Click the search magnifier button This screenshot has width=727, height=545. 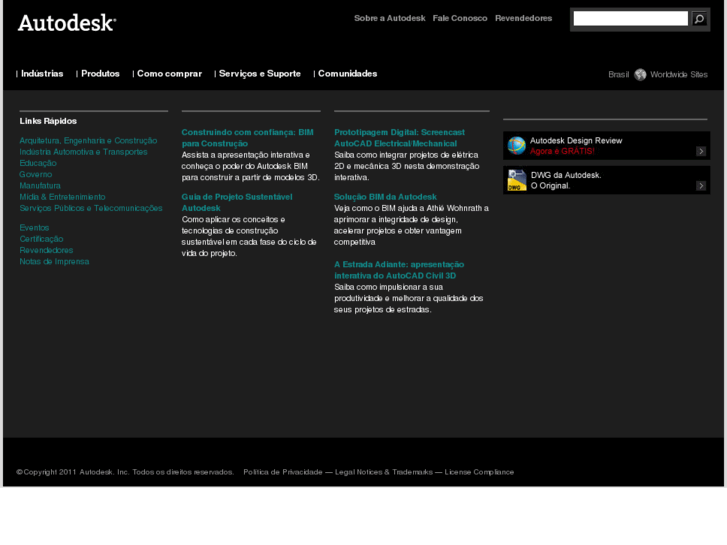[699, 19]
